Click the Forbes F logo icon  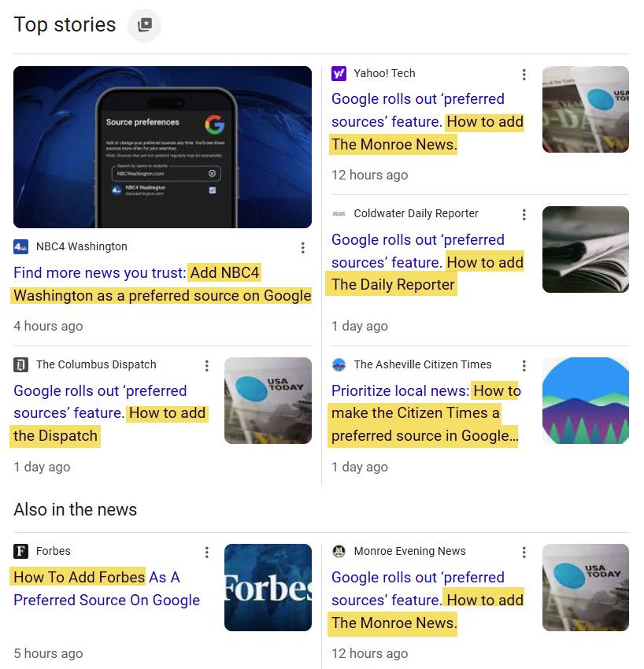(x=21, y=551)
